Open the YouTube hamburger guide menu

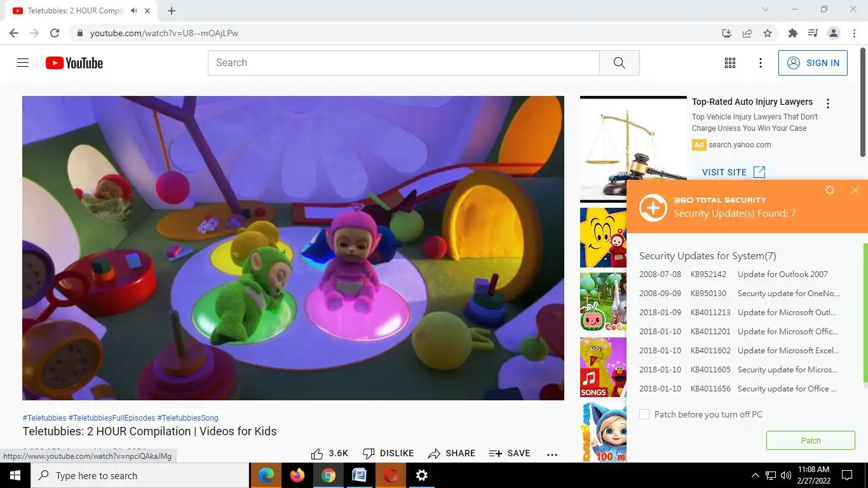click(23, 63)
